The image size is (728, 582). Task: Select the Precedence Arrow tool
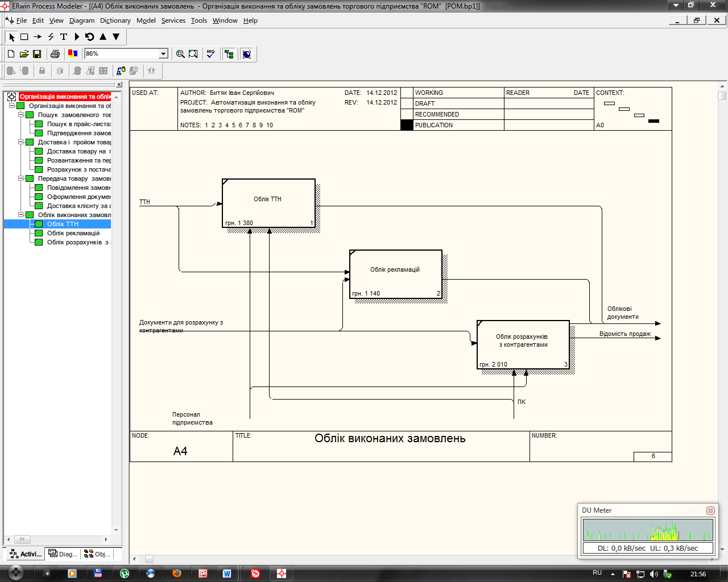click(38, 37)
